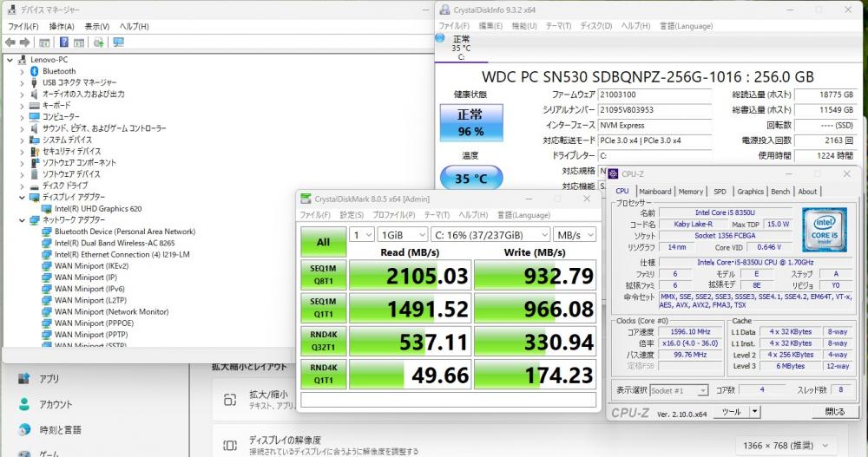Open the About tab in CPU-Z
Image resolution: width=868 pixels, height=457 pixels.
coord(807,192)
